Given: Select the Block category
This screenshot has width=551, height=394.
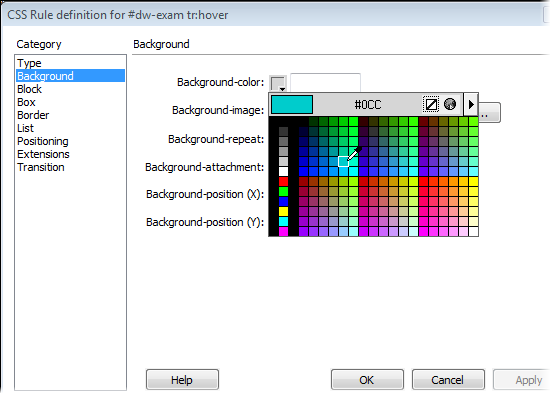Looking at the screenshot, I should pyautogui.click(x=70, y=89).
